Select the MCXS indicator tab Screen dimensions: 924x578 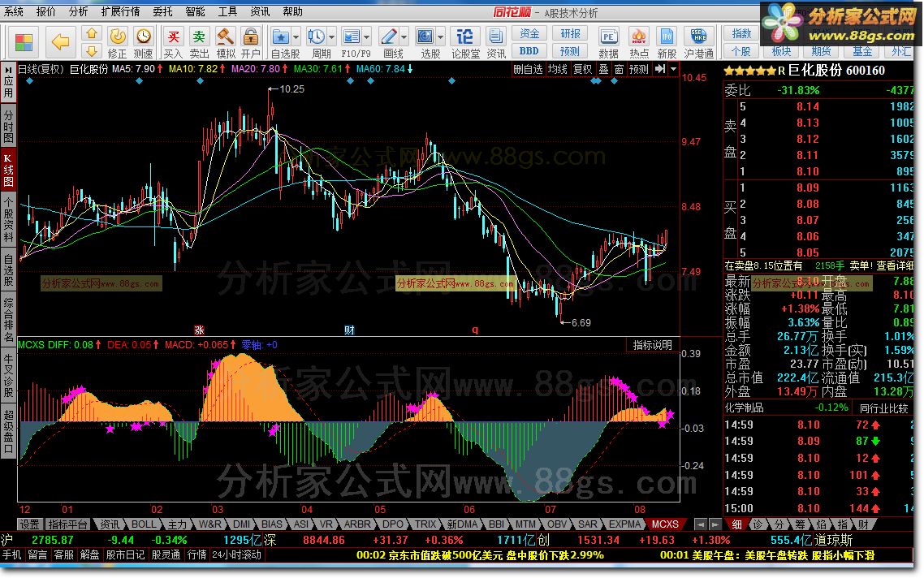665,524
